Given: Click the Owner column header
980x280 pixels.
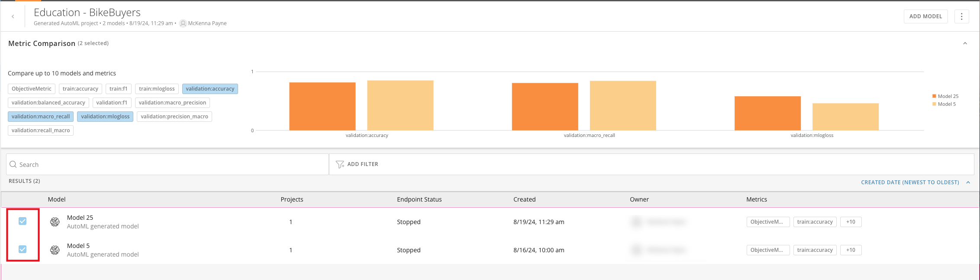Looking at the screenshot, I should coord(639,199).
